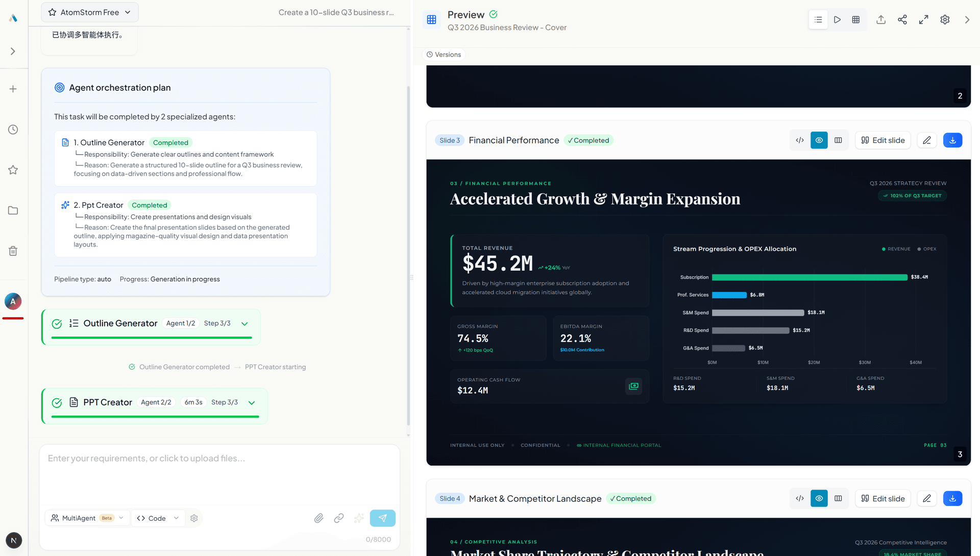Screen dimensions: 980x556
Task: Click PPT Creator progress bar
Action: pos(155,417)
